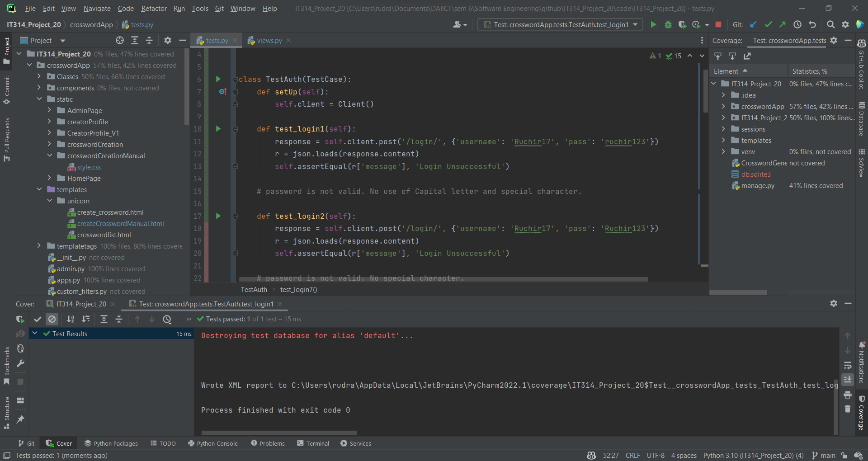Switch to IT314_Project_20 Cover tab

pyautogui.click(x=80, y=304)
